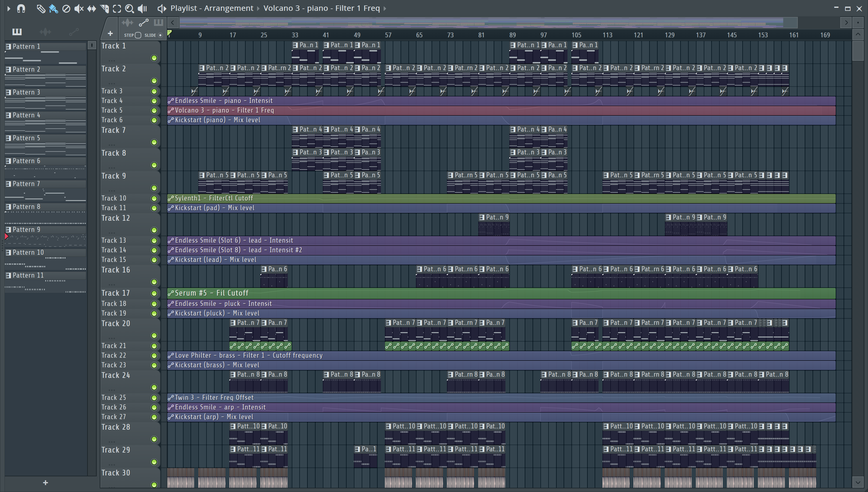
Task: Select the Playback scrub tool
Action: tap(142, 8)
